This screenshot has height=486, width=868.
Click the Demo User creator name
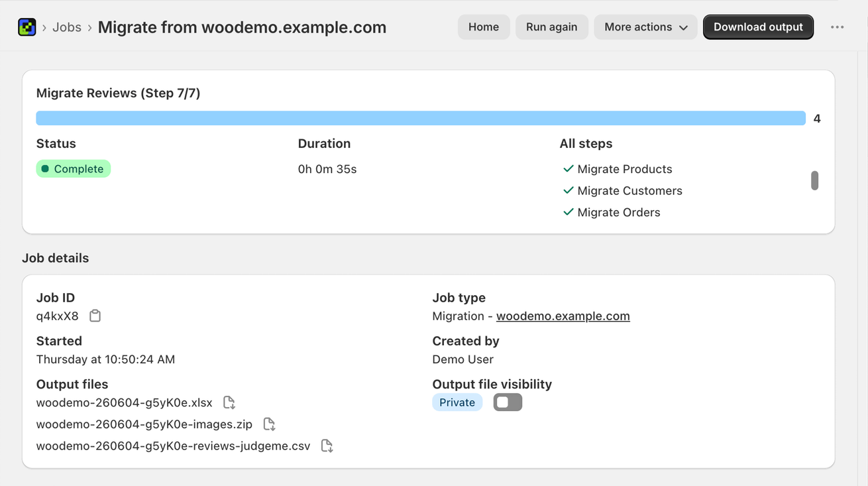[x=463, y=359]
